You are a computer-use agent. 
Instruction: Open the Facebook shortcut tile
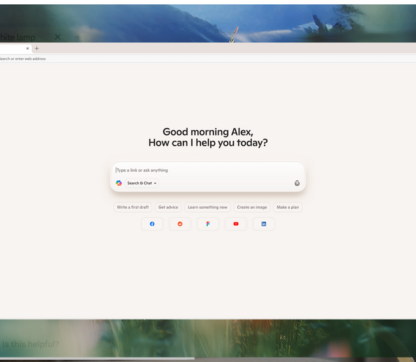click(x=152, y=224)
